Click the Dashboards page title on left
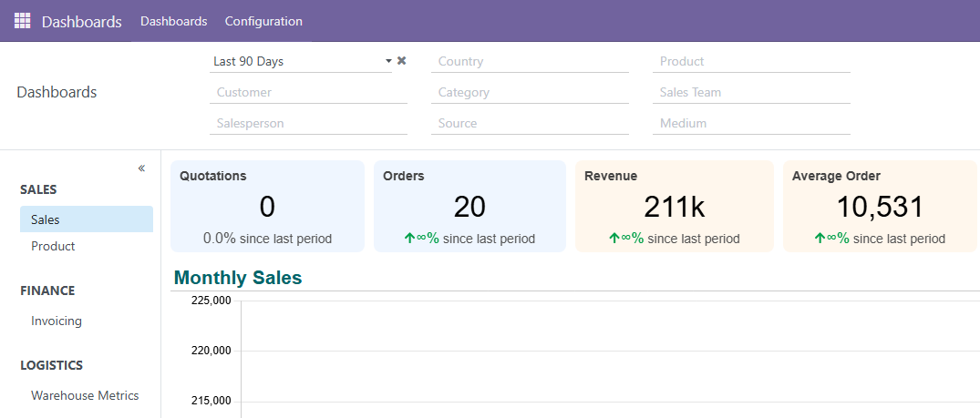Image resolution: width=980 pixels, height=418 pixels. (x=57, y=93)
